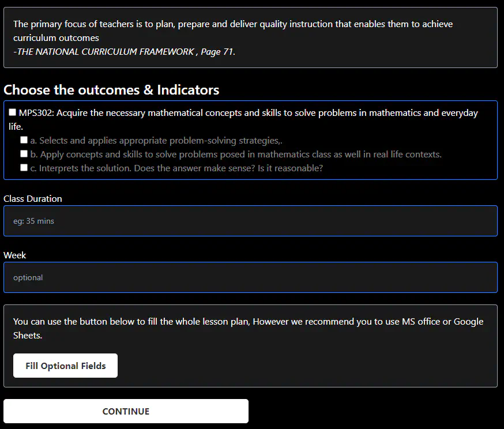Toggle the 'Does the answer make sense' indicator
This screenshot has height=429, width=504.
click(x=24, y=168)
